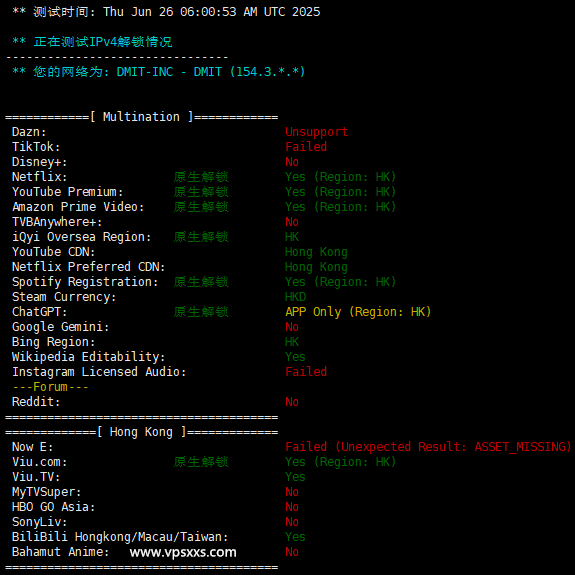
Task: Click HBO GO Asia's 'No' result
Action: point(292,507)
